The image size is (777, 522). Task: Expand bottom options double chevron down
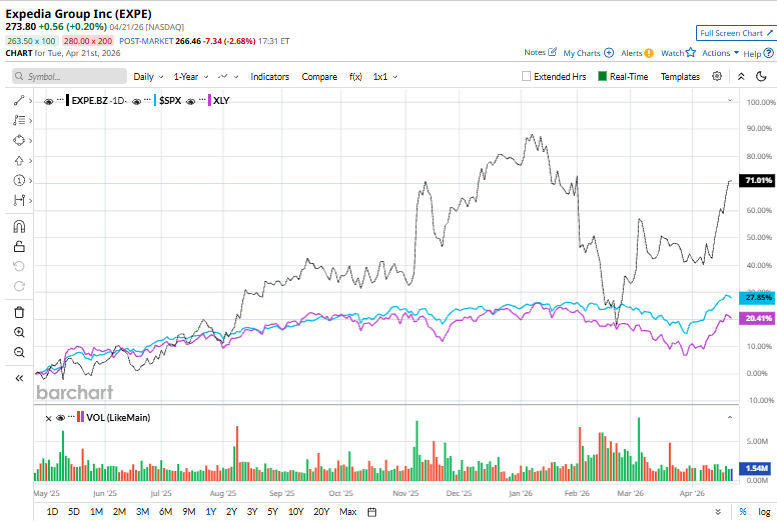pos(718,512)
